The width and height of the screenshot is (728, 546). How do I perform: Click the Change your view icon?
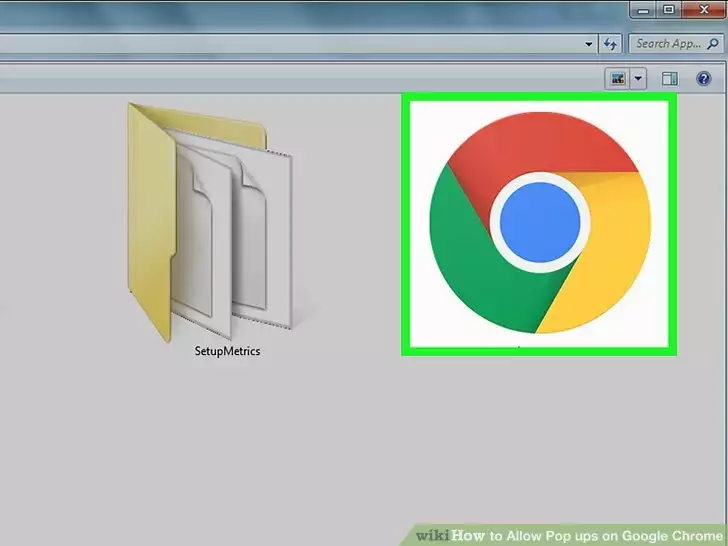click(618, 79)
